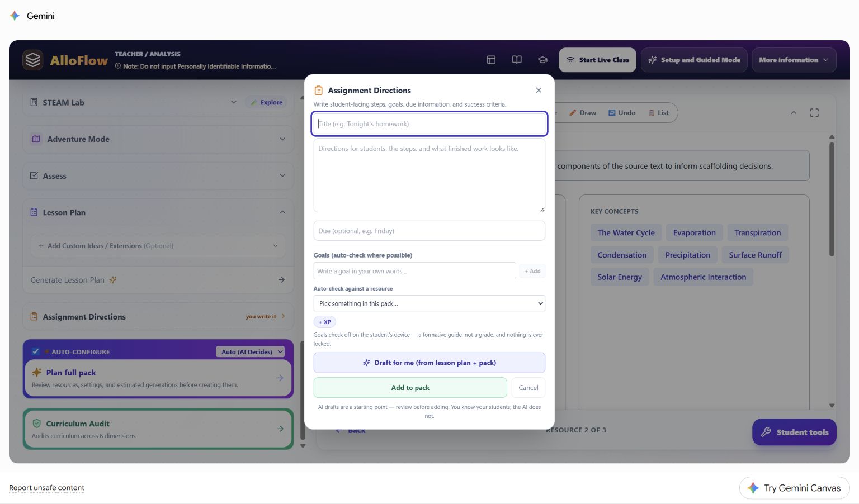The width and height of the screenshot is (859, 504).
Task: Toggle fullscreen view icon
Action: point(814,113)
